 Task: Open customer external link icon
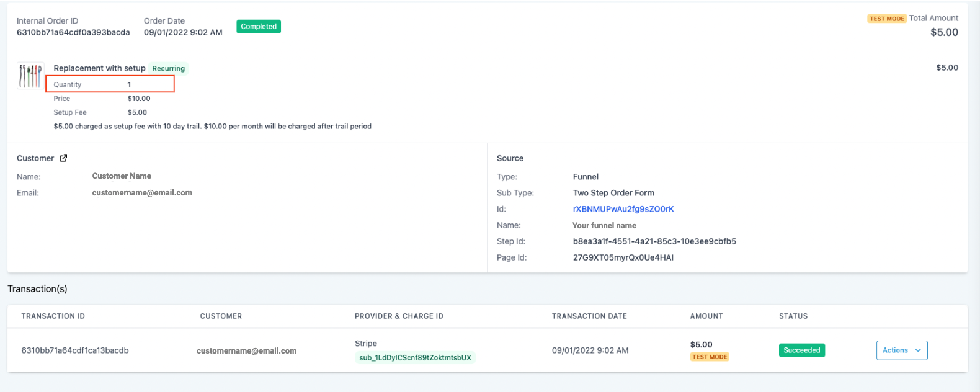(63, 158)
